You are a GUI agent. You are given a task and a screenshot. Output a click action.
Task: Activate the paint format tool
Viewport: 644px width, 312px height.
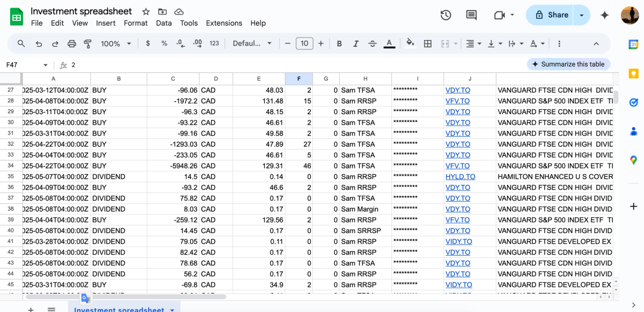click(88, 43)
